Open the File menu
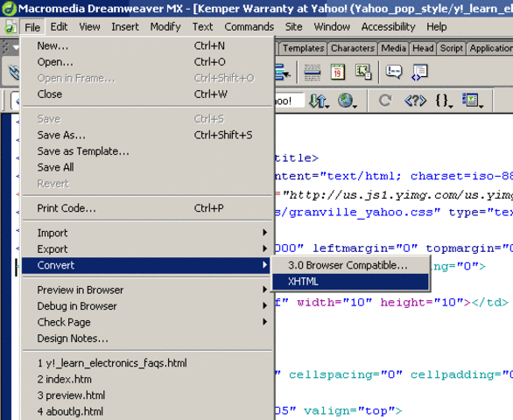Screen dimensions: 513x420 pos(32,27)
